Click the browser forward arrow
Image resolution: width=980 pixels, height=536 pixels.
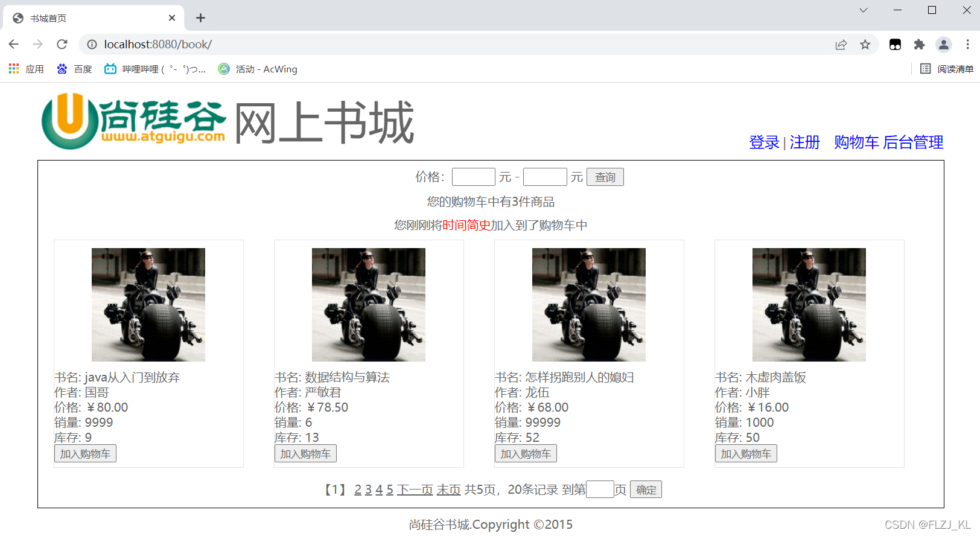click(37, 44)
